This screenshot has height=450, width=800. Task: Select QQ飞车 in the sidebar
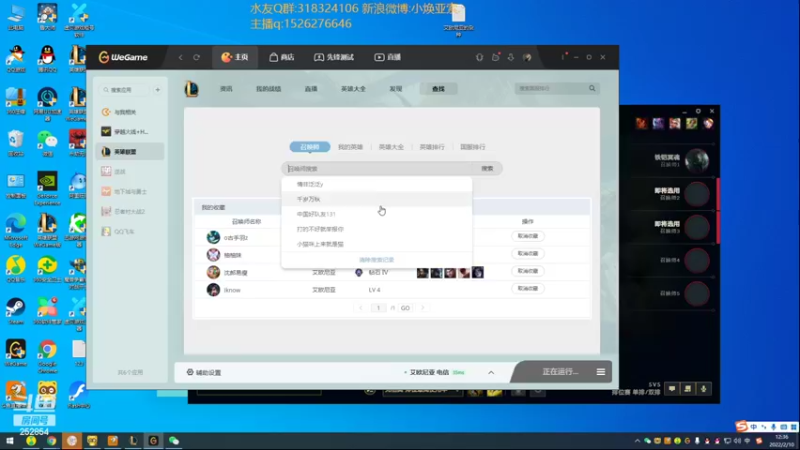tap(131, 231)
